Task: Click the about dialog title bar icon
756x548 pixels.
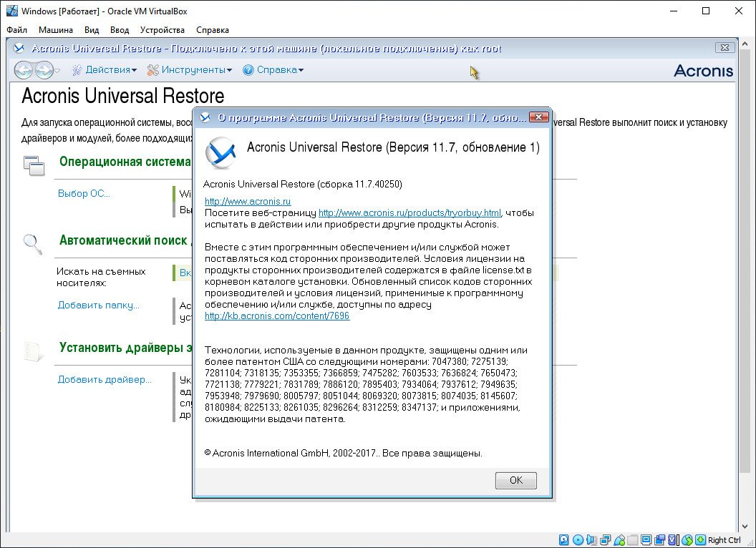Action: tap(205, 117)
